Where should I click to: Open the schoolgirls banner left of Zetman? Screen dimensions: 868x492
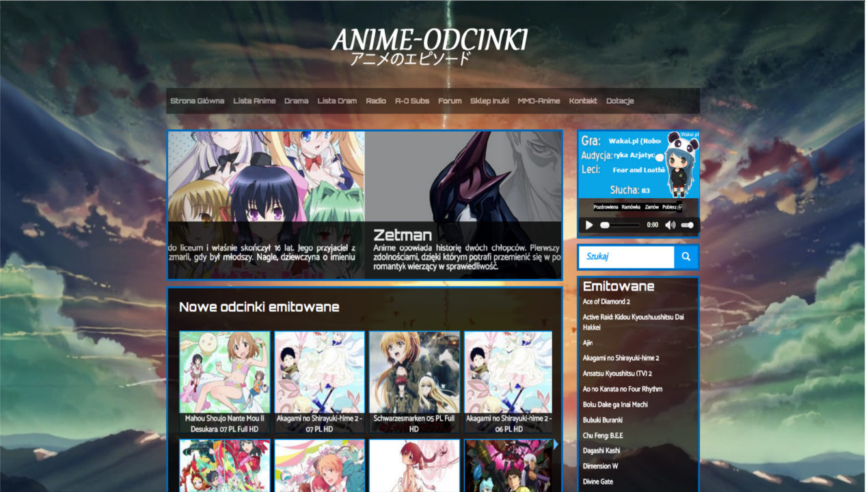[x=267, y=204]
